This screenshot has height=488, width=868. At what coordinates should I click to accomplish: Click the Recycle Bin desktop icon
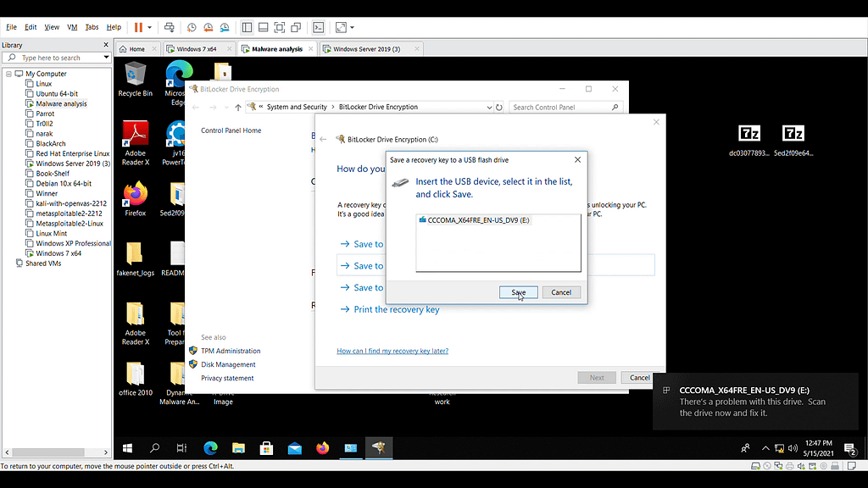point(135,80)
